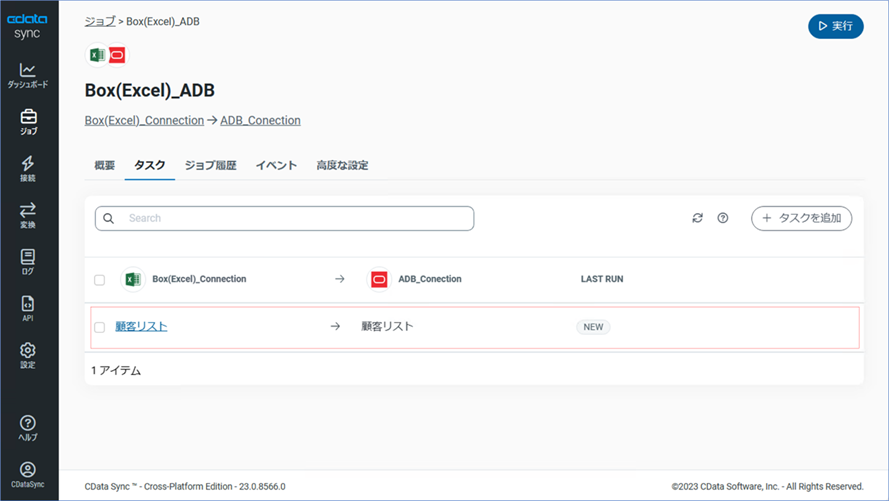This screenshot has width=889, height=501.
Task: Open Help (ヘルプ) in sidebar
Action: (x=28, y=428)
